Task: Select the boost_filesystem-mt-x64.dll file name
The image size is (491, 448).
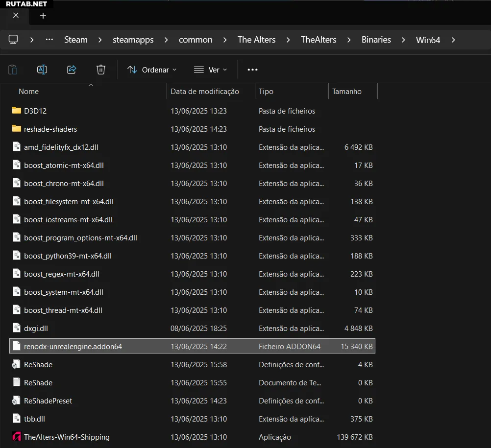Action: tap(69, 201)
